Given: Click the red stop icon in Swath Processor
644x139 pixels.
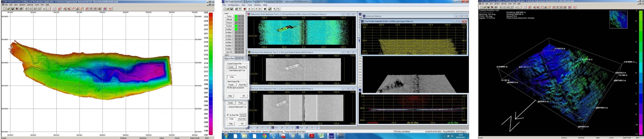Looking at the screenshot, I should tap(245, 9).
